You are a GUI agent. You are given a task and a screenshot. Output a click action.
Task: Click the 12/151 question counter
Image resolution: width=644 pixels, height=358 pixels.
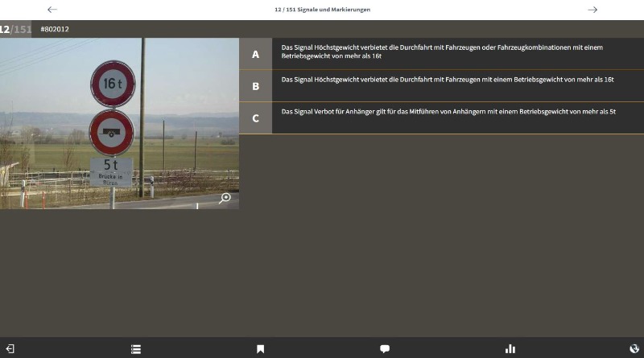[x=16, y=30]
